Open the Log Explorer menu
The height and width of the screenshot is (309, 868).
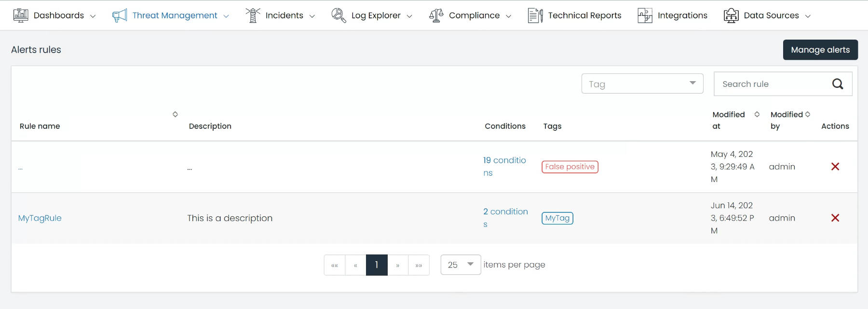(372, 15)
